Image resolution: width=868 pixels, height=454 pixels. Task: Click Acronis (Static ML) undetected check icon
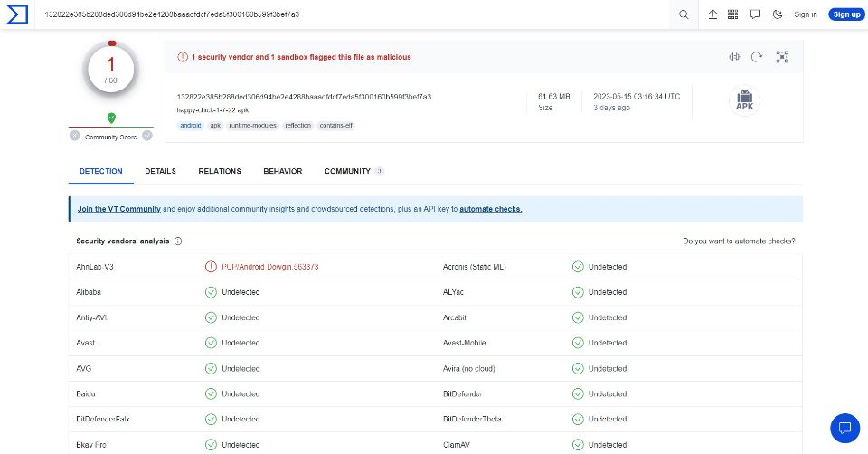(x=578, y=267)
